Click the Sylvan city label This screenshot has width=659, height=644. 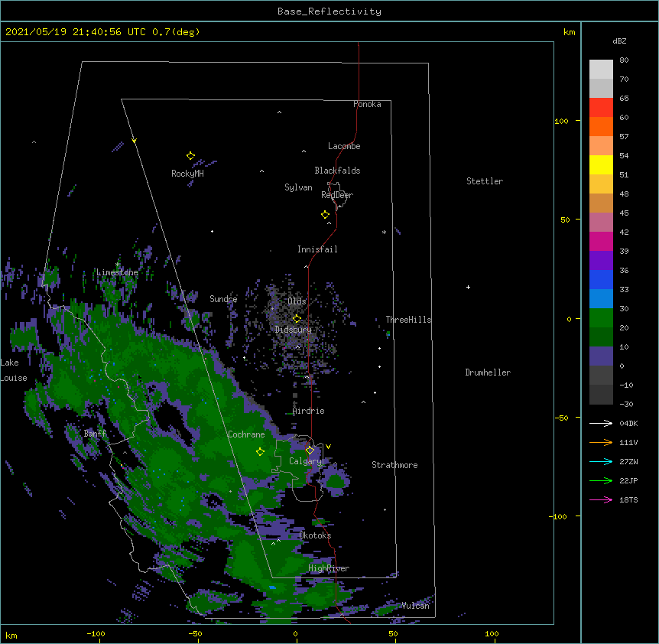coord(298,187)
